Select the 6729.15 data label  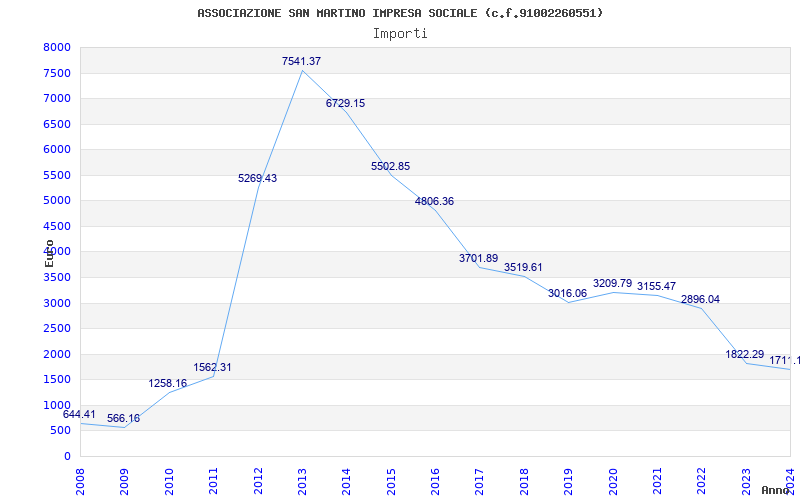tap(345, 103)
